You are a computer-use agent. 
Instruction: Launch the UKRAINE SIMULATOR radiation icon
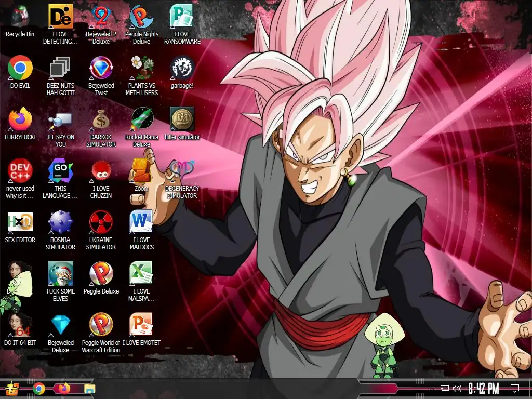101,230
